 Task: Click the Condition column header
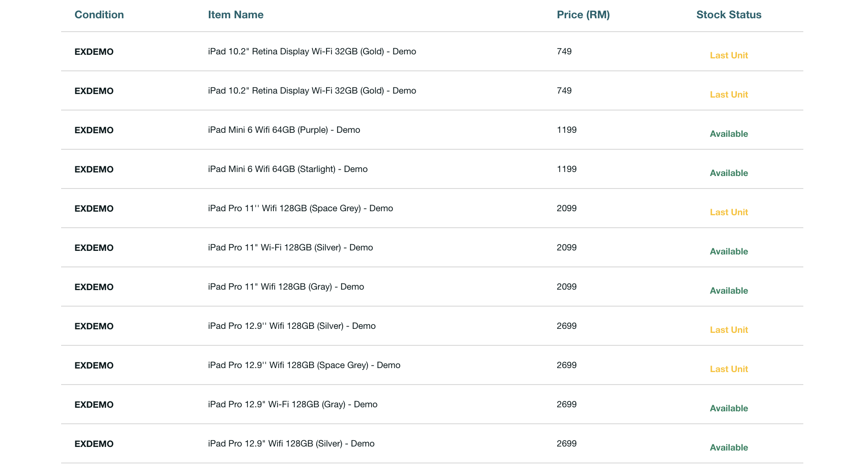point(99,15)
